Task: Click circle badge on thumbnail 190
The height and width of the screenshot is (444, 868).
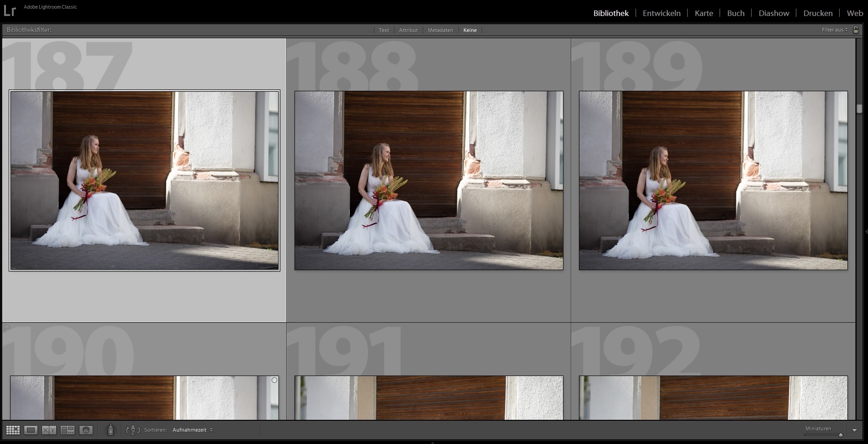Action: [274, 380]
